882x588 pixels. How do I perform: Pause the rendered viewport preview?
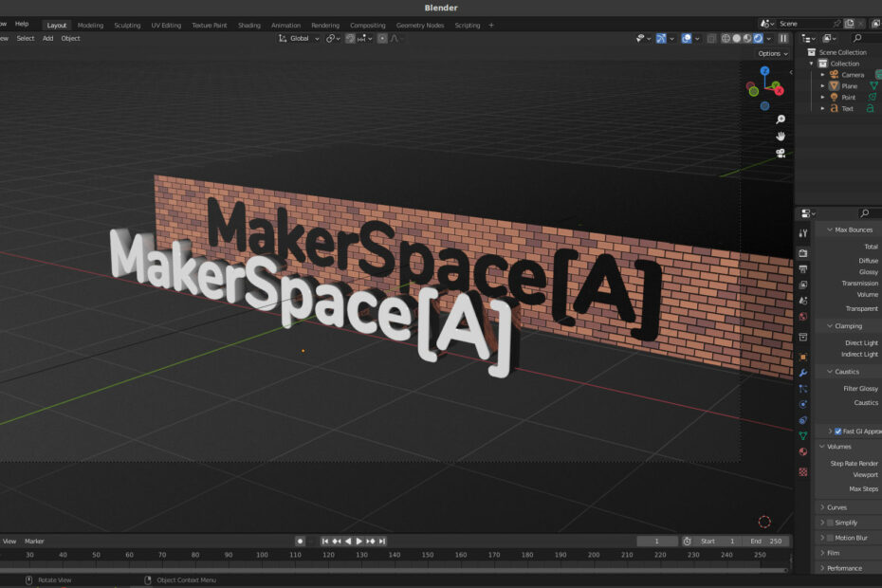[783, 38]
